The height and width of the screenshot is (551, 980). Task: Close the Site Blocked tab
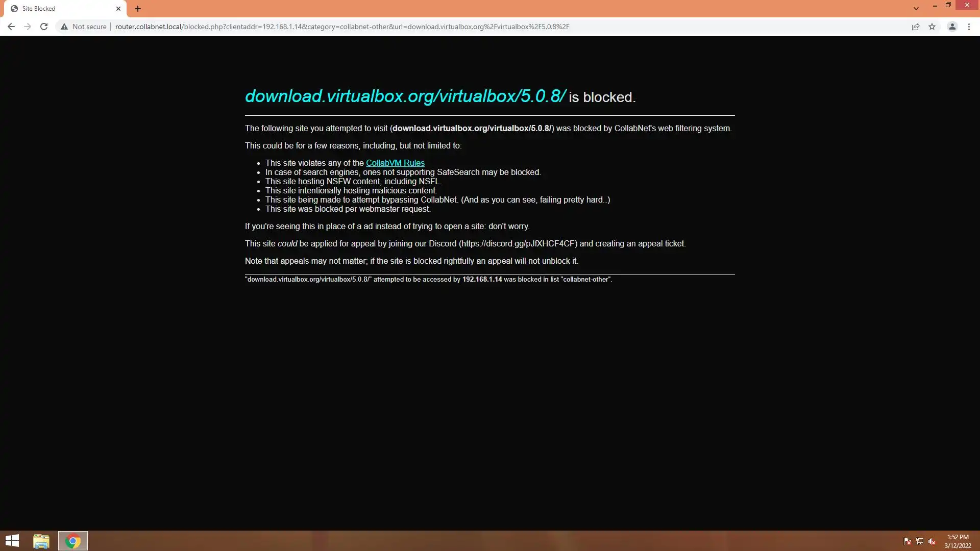click(118, 9)
